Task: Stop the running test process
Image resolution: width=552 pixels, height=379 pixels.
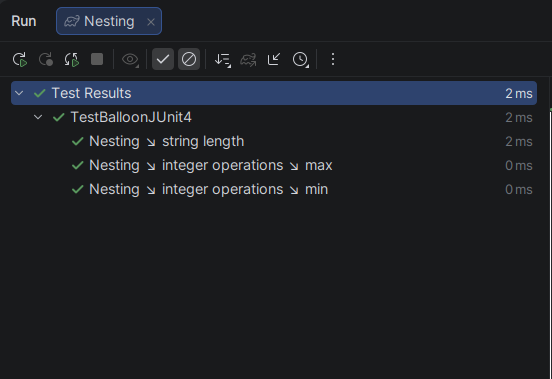Action: pos(97,59)
